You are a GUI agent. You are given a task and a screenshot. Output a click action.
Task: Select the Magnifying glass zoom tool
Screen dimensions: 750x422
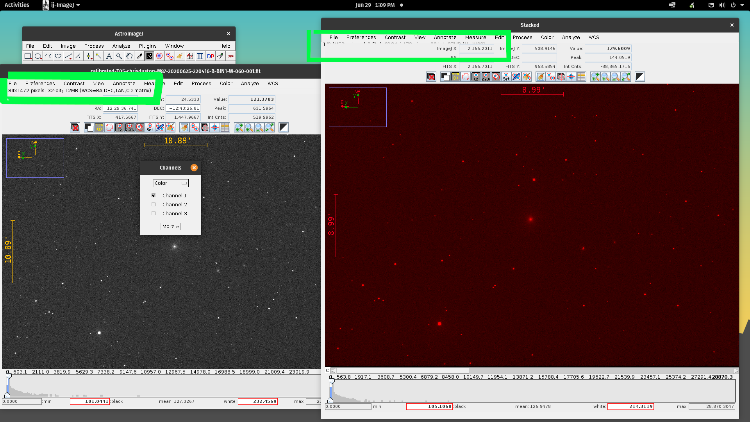point(117,57)
